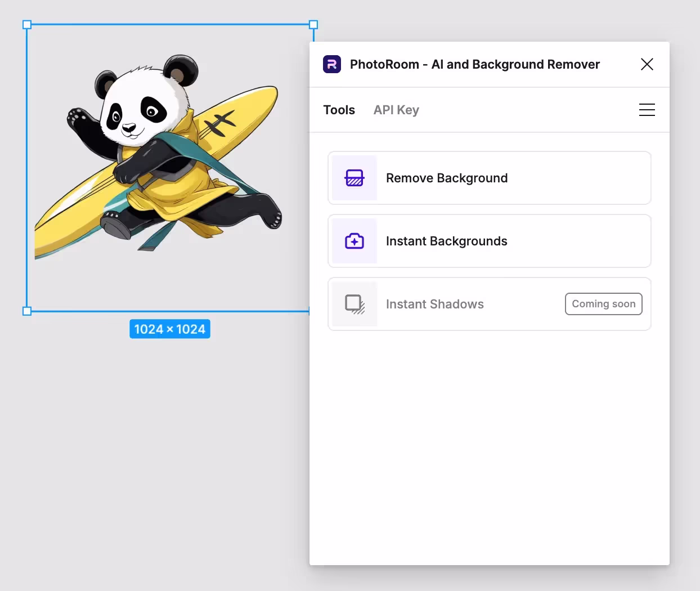
Task: Click the bottom-left selection resize handle
Action: pyautogui.click(x=27, y=311)
